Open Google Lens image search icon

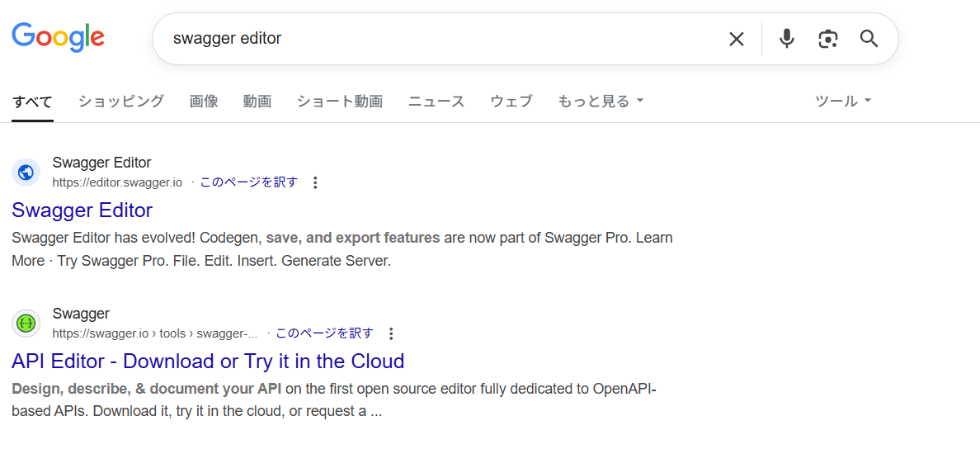pos(828,39)
